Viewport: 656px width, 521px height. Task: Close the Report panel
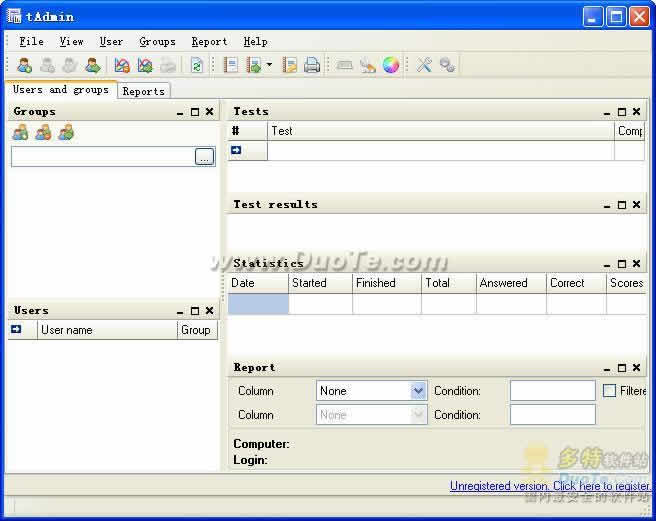[x=636, y=367]
